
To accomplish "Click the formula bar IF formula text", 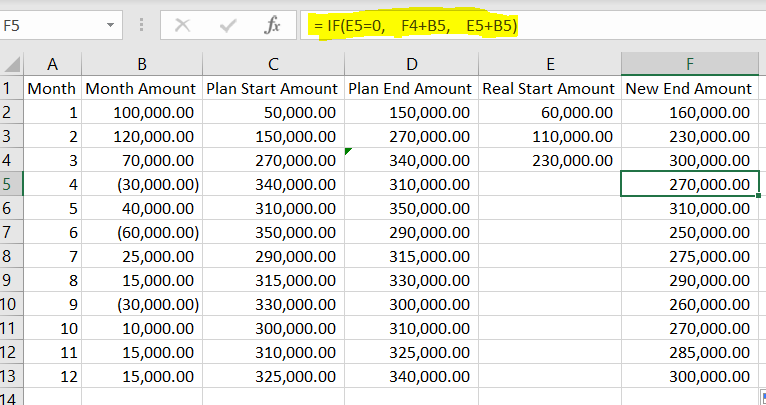I will tap(415, 25).
